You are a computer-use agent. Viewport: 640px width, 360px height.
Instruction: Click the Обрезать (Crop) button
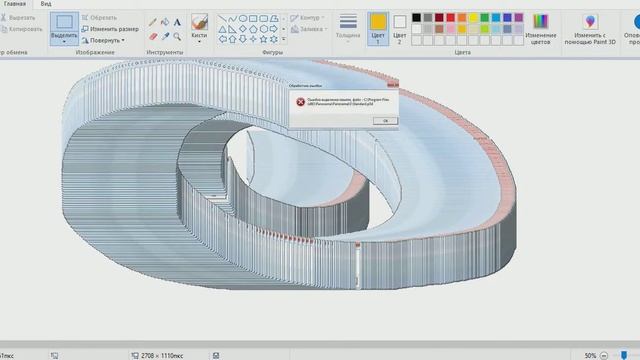tap(99, 18)
